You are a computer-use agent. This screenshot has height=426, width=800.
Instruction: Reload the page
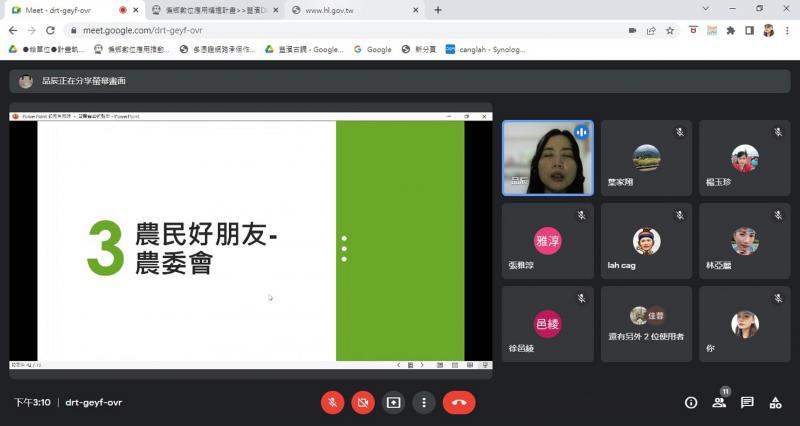click(50, 31)
